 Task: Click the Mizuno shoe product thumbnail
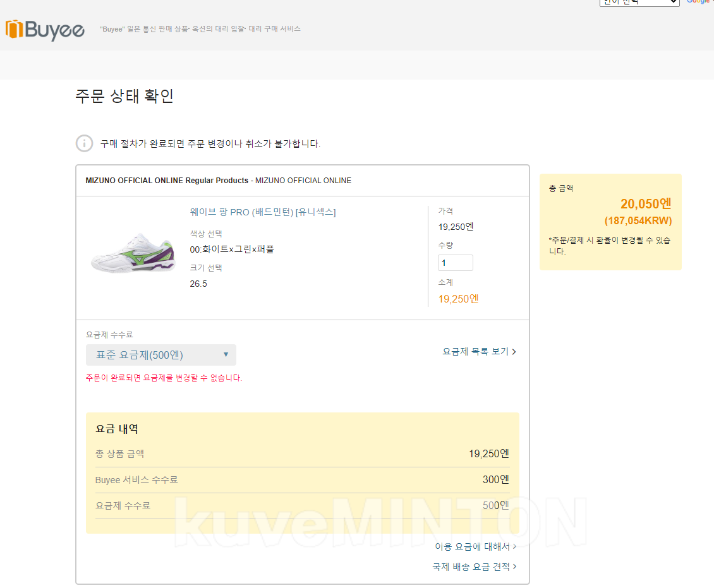133,253
